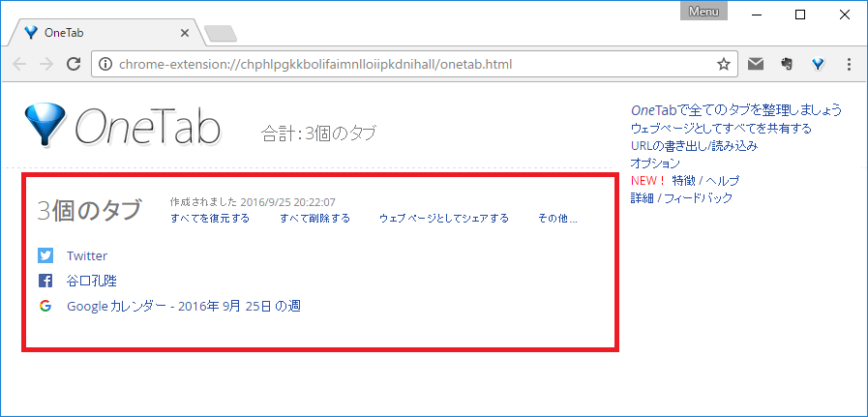The width and height of the screenshot is (868, 417).
Task: Reload the page with the refresh icon
Action: [73, 65]
